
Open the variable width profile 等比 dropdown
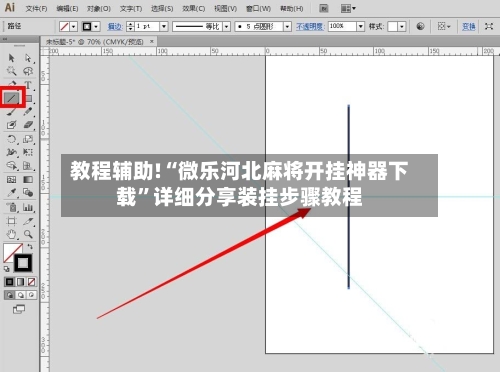coord(227,26)
